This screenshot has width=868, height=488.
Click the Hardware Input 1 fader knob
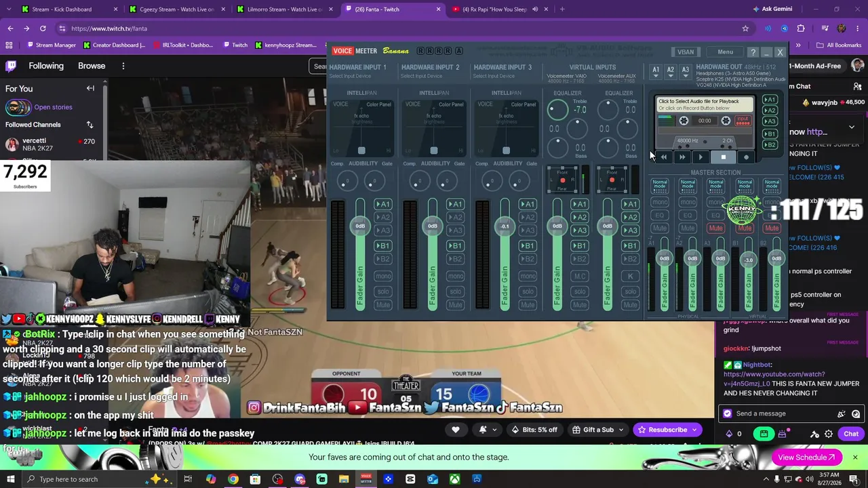pos(360,226)
